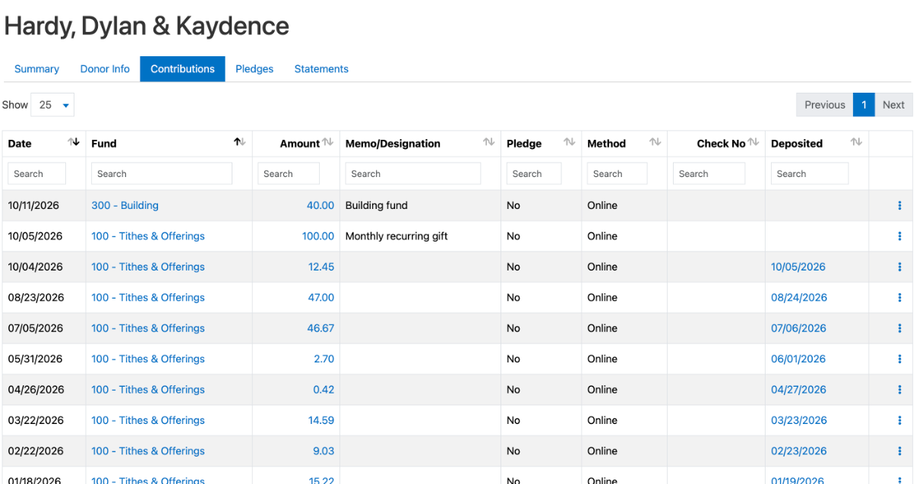Select the Contributions tab
This screenshot has height=484, width=919.
tap(182, 69)
